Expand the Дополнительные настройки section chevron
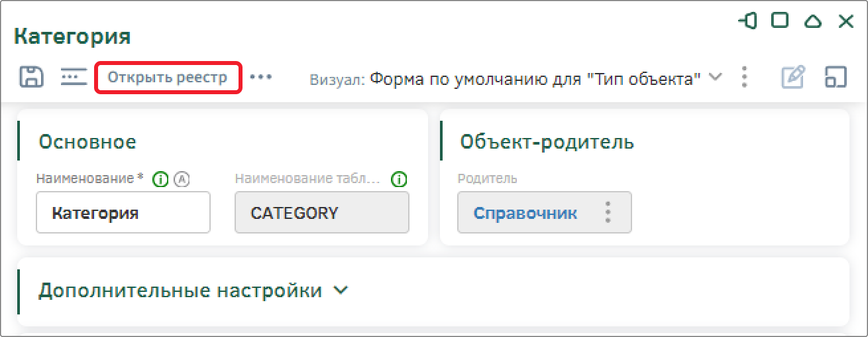 click(x=341, y=291)
